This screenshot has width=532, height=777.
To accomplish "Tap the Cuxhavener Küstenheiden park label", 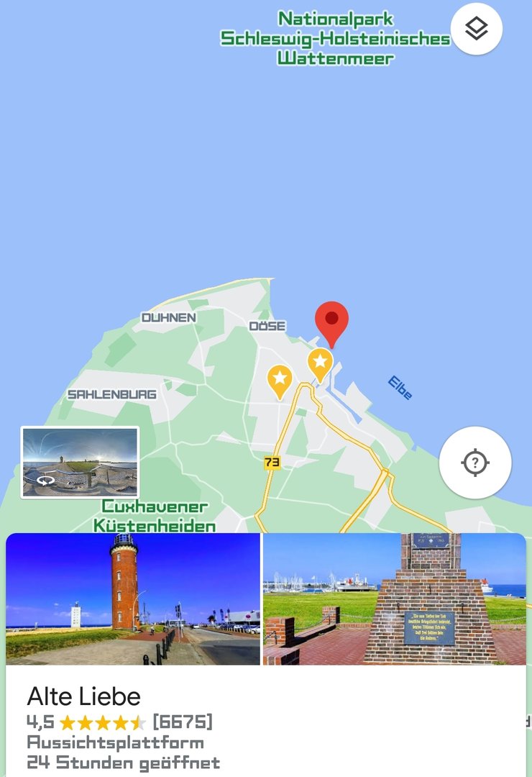I will (155, 516).
